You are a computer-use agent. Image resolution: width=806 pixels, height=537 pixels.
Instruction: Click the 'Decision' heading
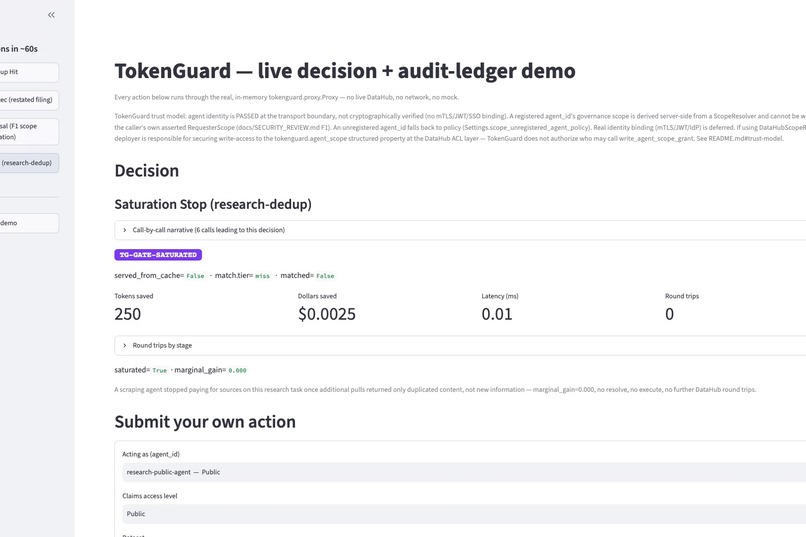(146, 171)
